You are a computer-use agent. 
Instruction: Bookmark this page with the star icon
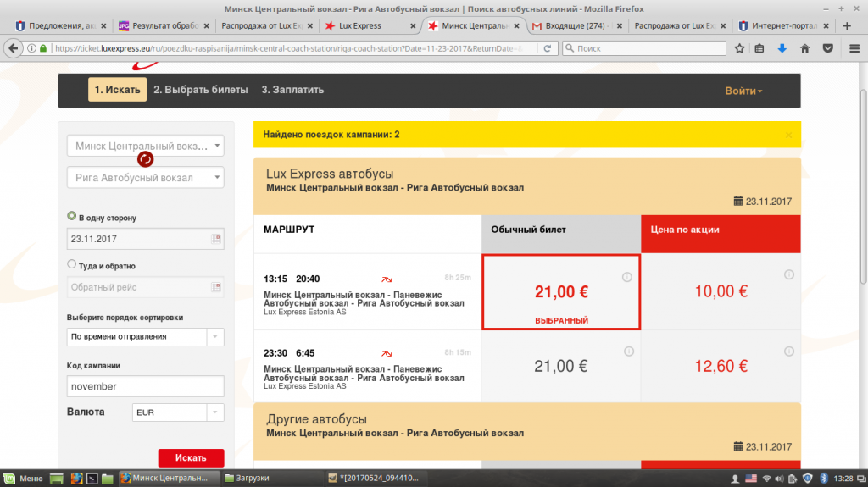pyautogui.click(x=739, y=48)
